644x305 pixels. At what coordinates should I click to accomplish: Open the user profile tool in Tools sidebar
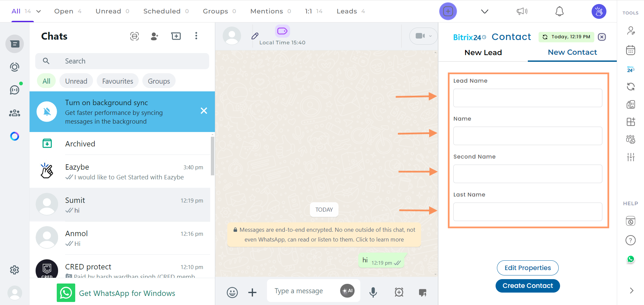(x=631, y=31)
